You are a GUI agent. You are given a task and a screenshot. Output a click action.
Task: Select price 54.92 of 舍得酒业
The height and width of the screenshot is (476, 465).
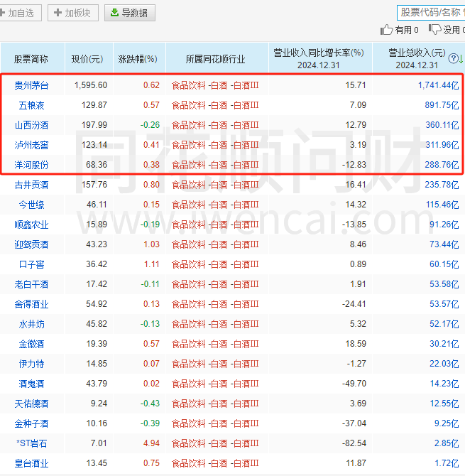pos(97,304)
